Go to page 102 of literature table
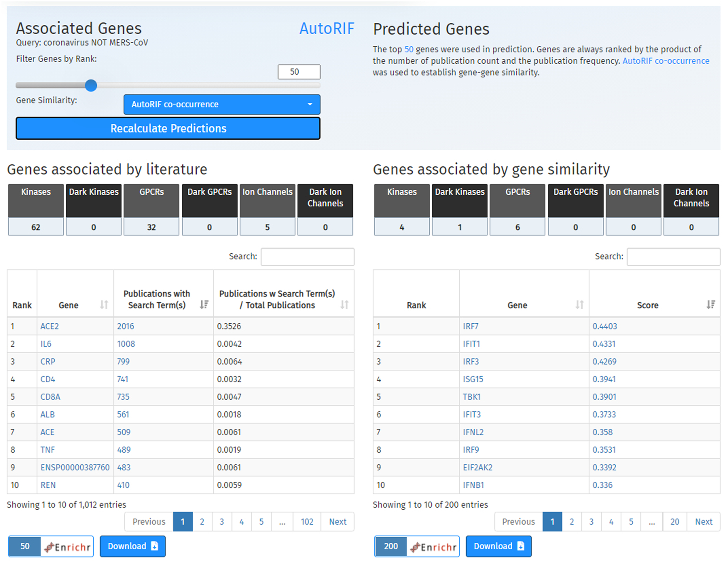The image size is (728, 562). [x=307, y=522]
